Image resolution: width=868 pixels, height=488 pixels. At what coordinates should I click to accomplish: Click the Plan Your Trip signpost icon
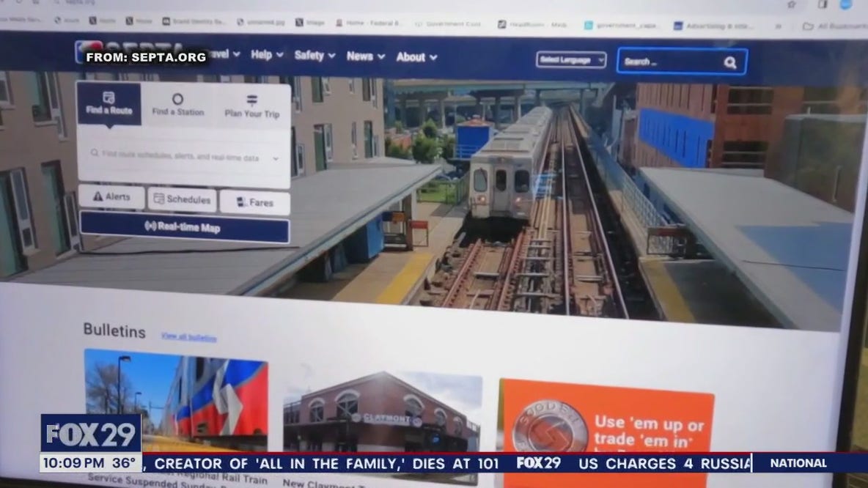(x=252, y=100)
